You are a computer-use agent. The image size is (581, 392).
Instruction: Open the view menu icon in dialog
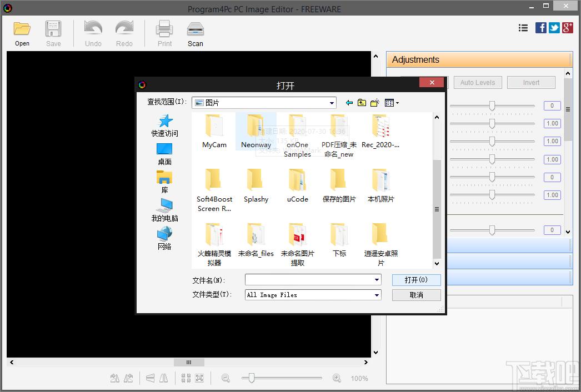coord(391,103)
